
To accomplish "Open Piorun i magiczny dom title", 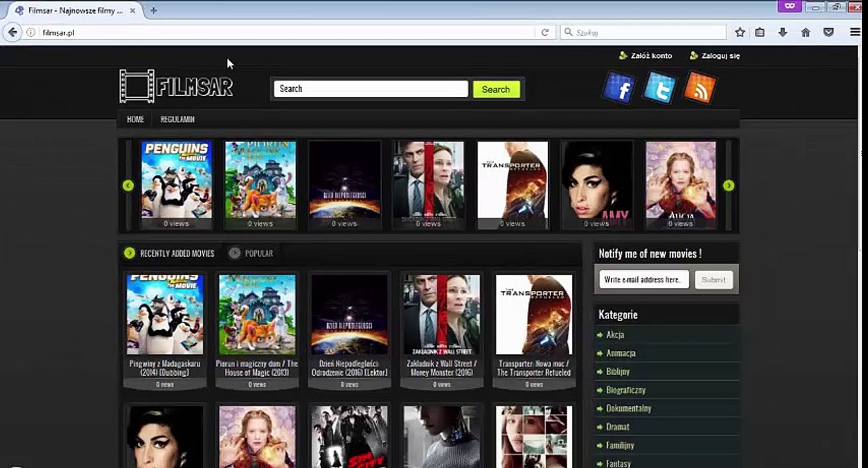I will (x=257, y=368).
